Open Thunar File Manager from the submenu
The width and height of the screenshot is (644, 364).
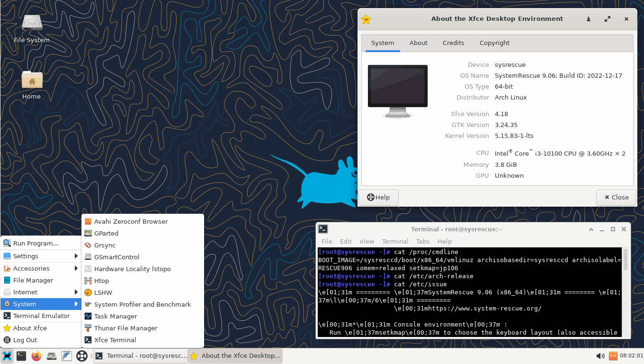143,328
